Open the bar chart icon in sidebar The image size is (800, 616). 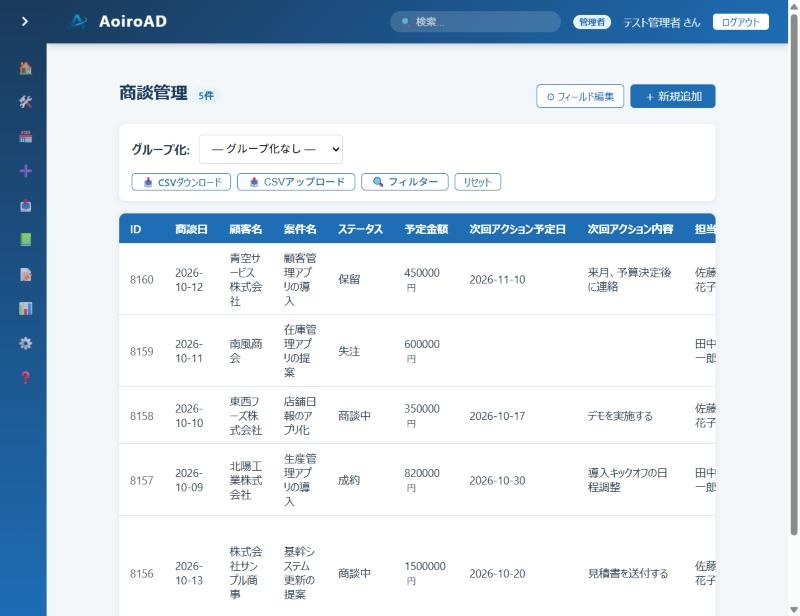click(x=26, y=309)
